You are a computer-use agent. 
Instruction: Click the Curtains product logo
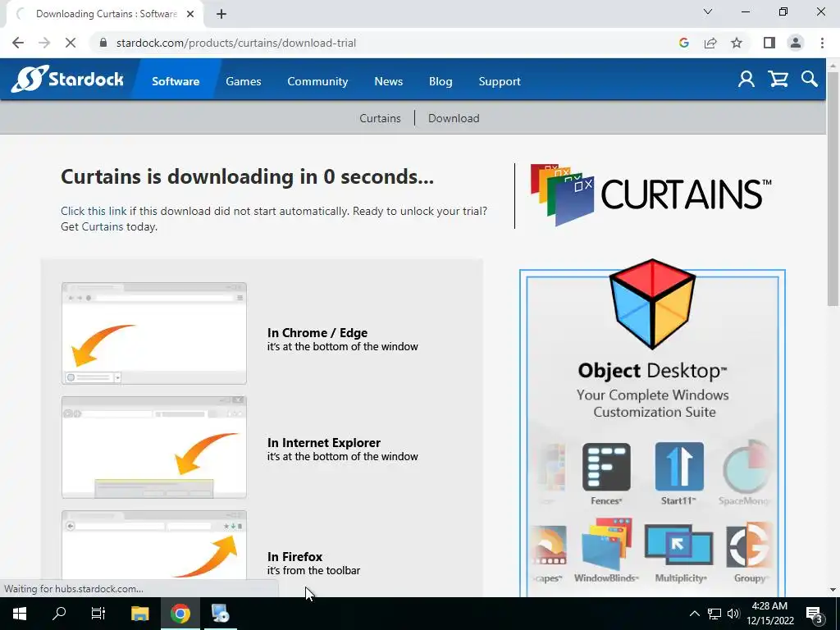pos(651,195)
